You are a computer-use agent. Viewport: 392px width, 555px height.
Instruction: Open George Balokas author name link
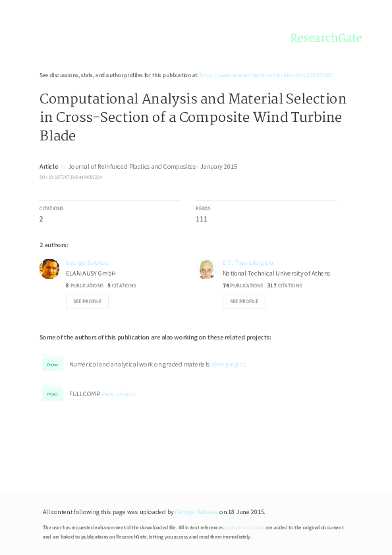86,262
